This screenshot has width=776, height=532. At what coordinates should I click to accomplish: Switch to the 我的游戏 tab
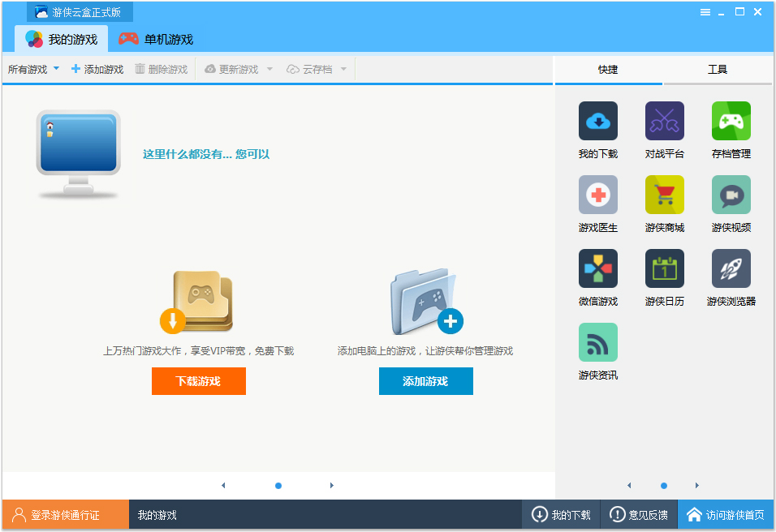point(62,39)
